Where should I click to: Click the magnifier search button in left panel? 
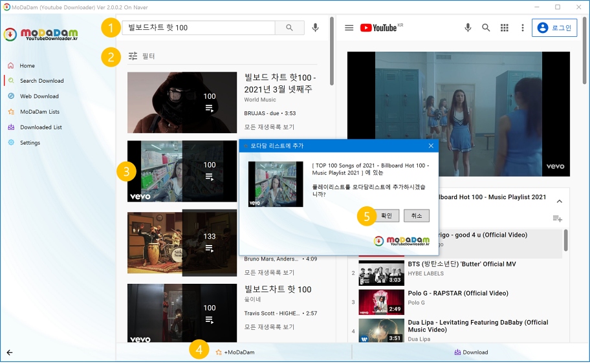coord(289,27)
